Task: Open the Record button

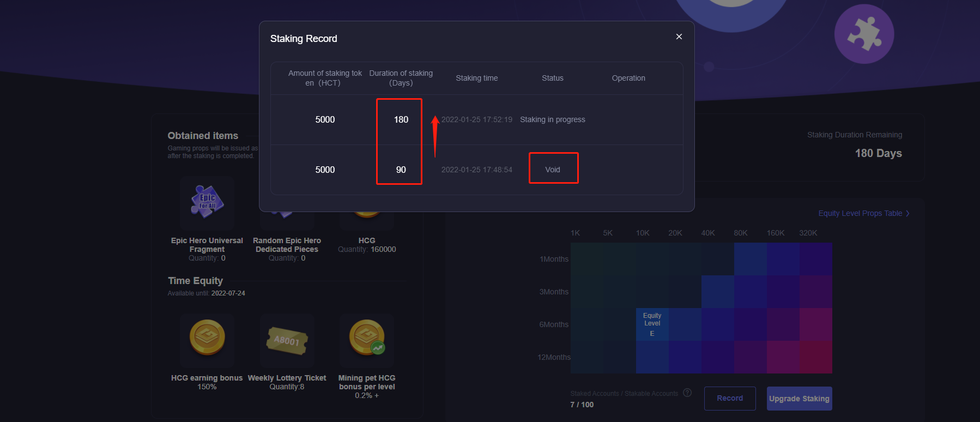Action: [729, 399]
